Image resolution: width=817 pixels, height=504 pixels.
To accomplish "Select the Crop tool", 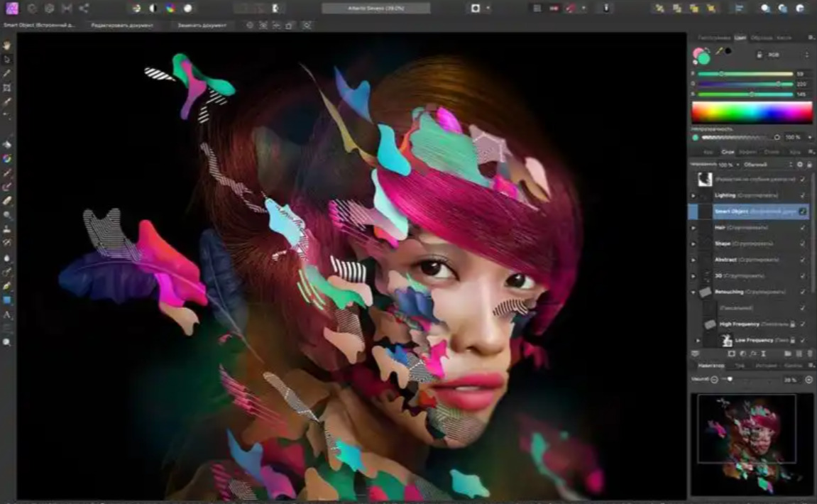I will tap(7, 87).
